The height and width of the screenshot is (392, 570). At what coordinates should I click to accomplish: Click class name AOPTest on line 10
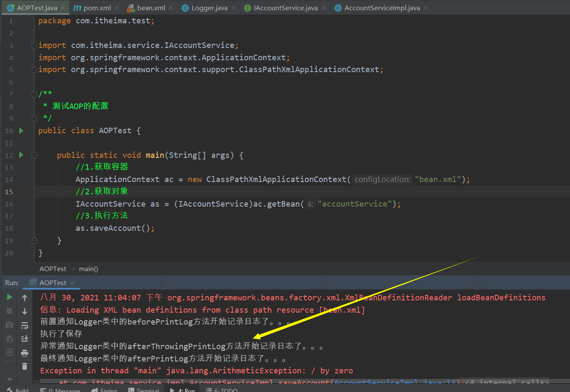(x=115, y=131)
